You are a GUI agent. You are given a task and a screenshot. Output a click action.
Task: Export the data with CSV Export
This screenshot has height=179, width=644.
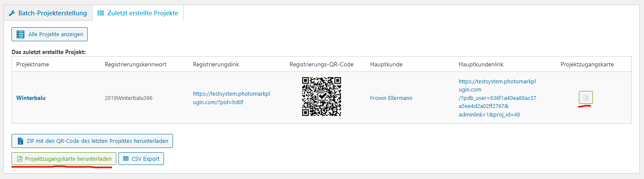click(141, 159)
